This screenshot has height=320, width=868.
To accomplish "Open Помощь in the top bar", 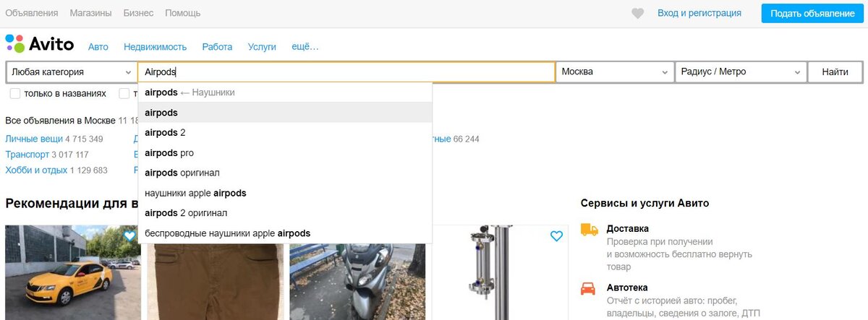I will click(183, 13).
